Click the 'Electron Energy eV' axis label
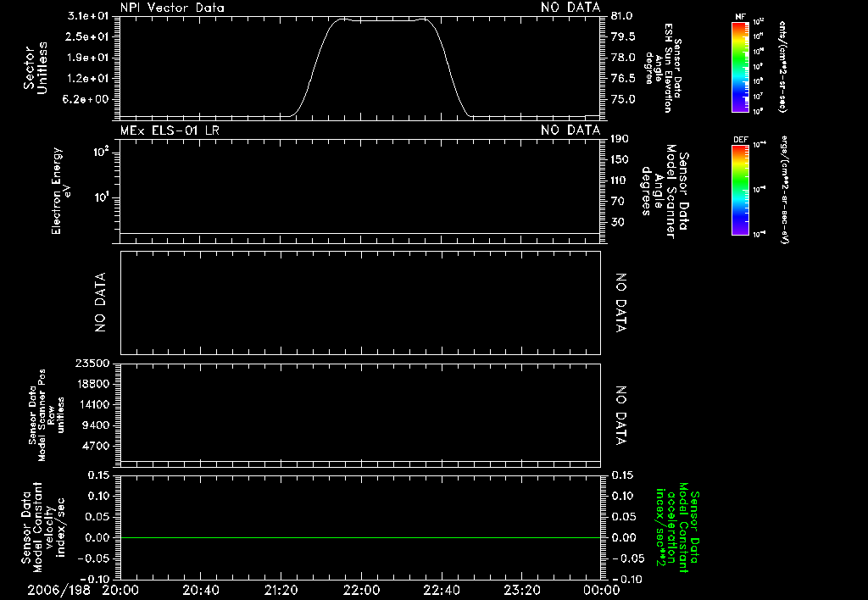The height and width of the screenshot is (600, 868). [x=60, y=191]
